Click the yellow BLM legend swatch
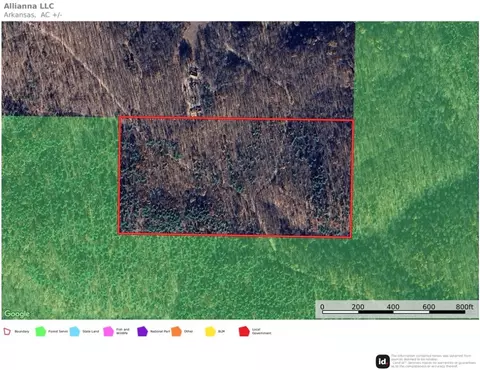This screenshot has height=370, width=480. 210,331
